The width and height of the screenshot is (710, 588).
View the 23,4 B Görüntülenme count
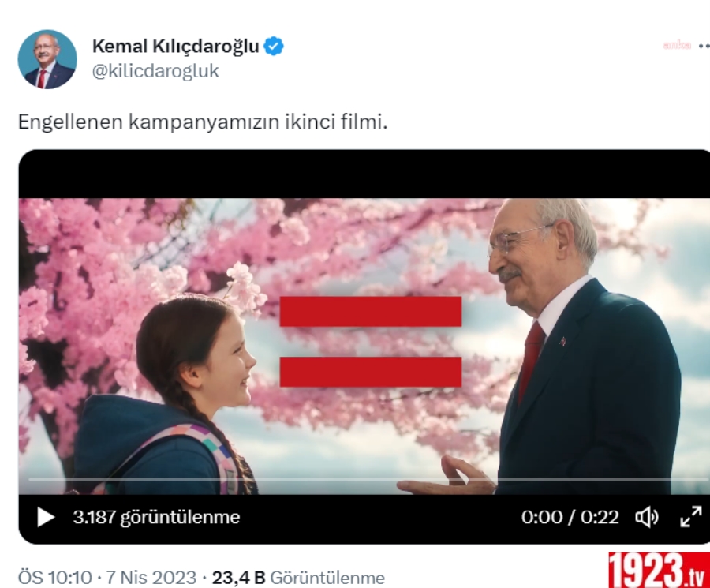click(298, 578)
